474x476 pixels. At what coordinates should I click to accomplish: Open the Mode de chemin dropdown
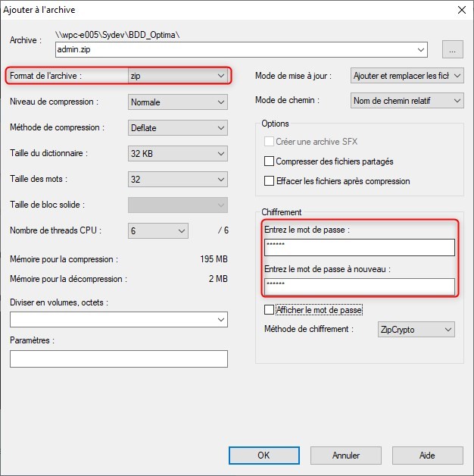coord(407,101)
